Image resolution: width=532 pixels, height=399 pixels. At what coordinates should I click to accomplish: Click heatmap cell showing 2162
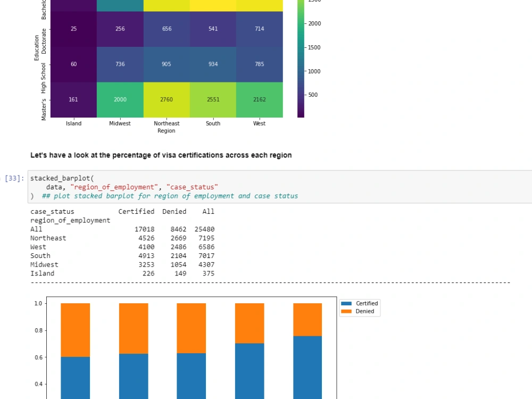260,100
